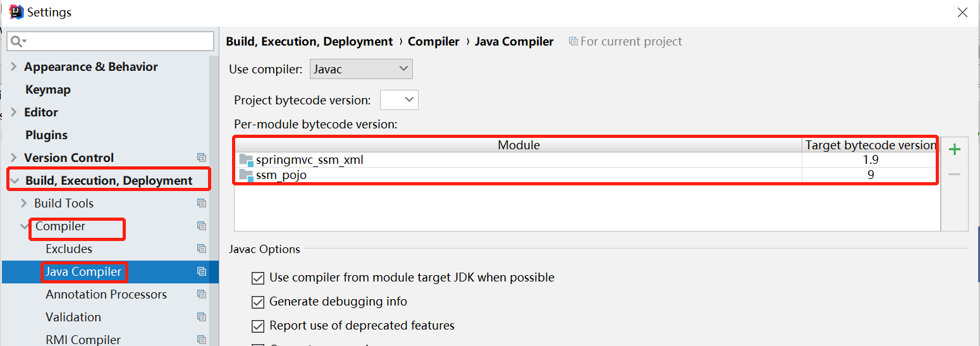980x346 pixels.
Task: Click the search magnifier icon in settings
Action: (18, 42)
